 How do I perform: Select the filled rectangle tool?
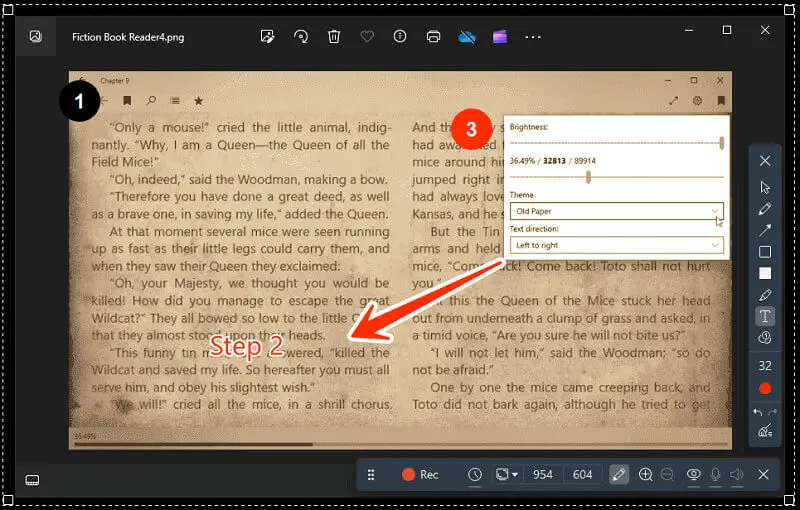(765, 273)
